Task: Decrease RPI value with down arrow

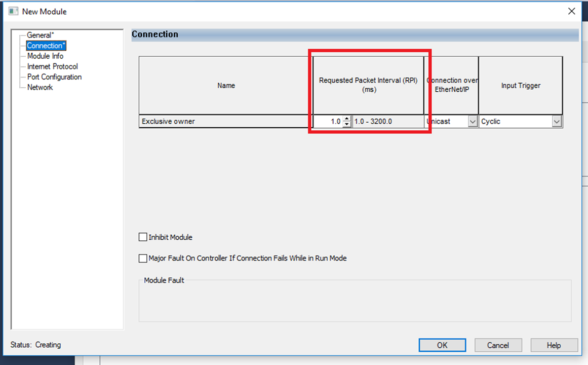Action: pyautogui.click(x=346, y=124)
